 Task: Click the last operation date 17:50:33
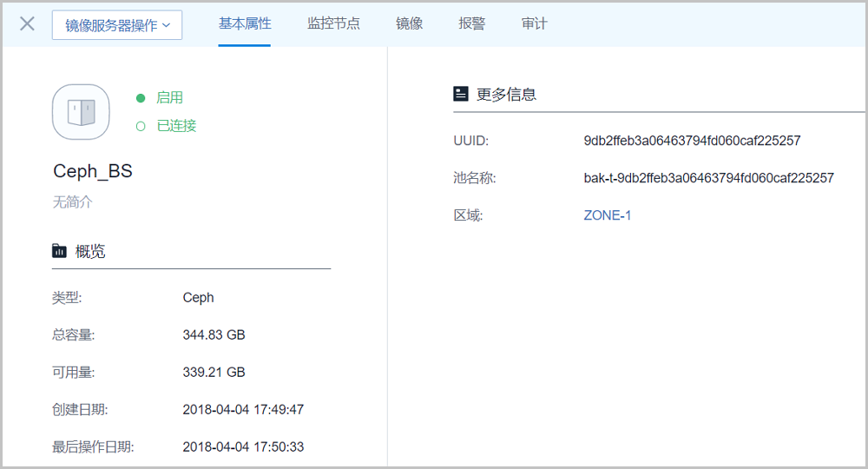[243, 446]
